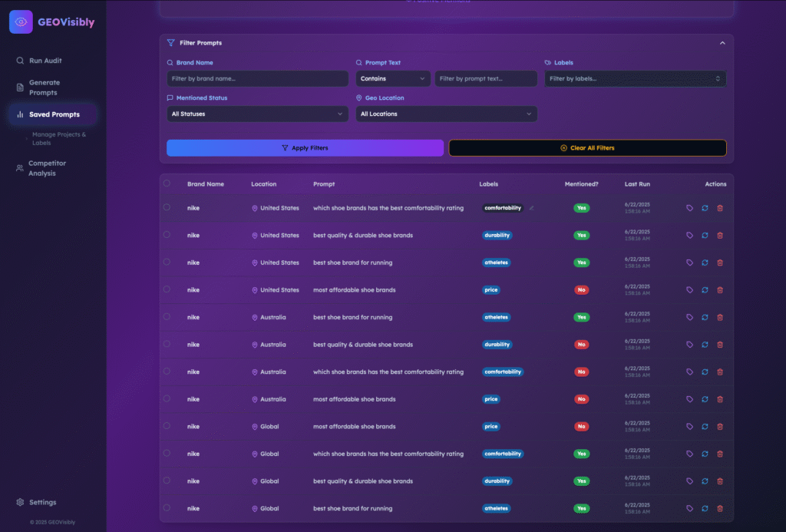
Task: Select Saved Prompts in the sidebar
Action: [x=52, y=114]
